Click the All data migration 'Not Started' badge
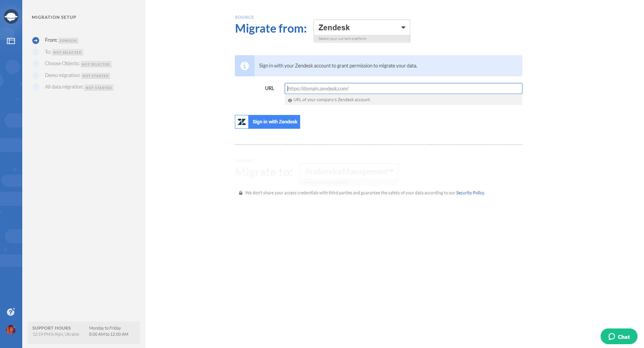Image resolution: width=644 pixels, height=348 pixels. click(99, 88)
